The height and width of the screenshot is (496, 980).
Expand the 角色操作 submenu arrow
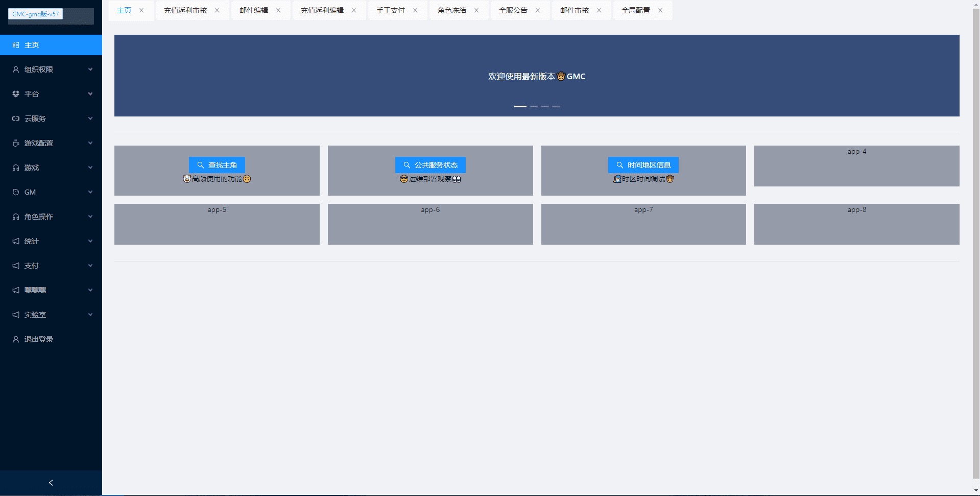pos(90,217)
